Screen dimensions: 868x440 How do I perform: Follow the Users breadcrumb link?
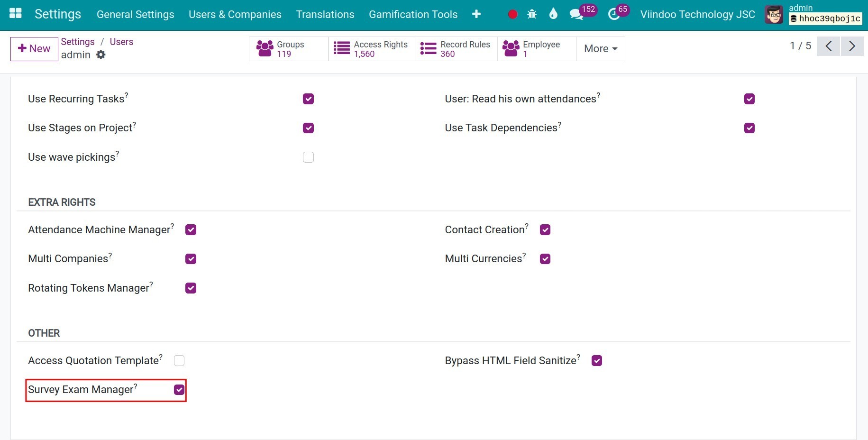pyautogui.click(x=121, y=42)
